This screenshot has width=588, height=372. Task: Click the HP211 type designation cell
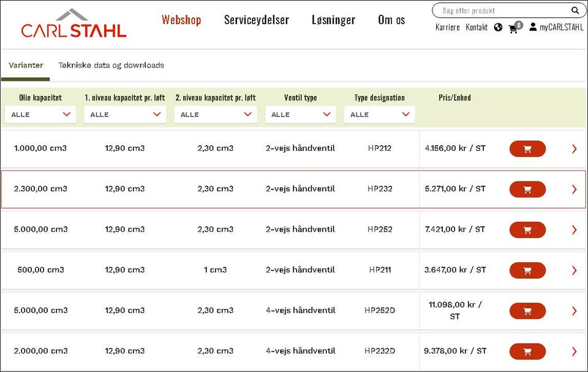pyautogui.click(x=380, y=270)
